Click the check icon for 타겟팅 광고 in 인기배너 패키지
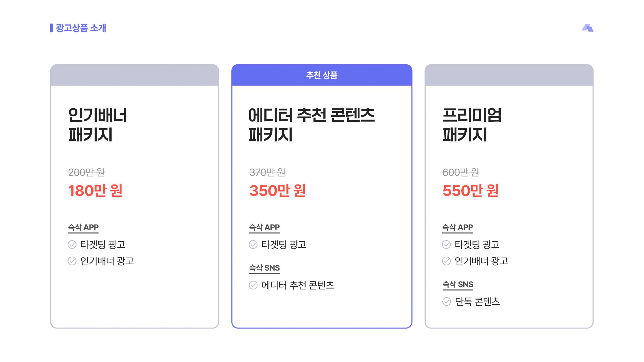This screenshot has width=644, height=362. click(x=72, y=244)
